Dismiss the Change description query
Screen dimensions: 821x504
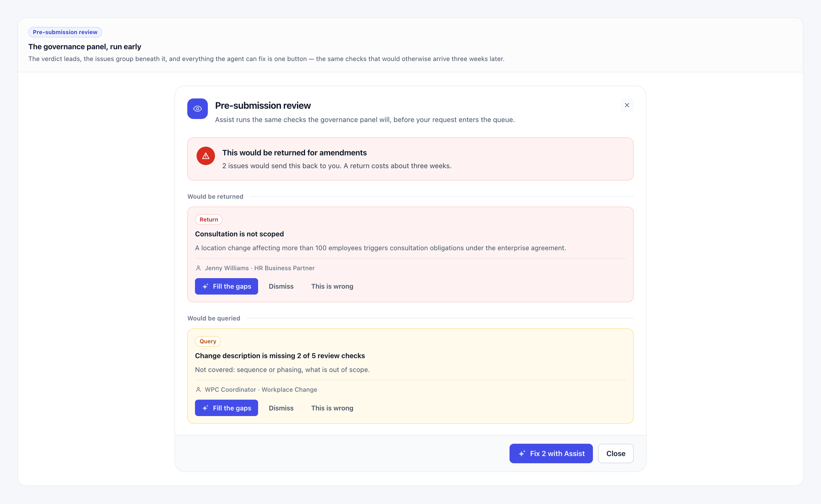point(281,408)
